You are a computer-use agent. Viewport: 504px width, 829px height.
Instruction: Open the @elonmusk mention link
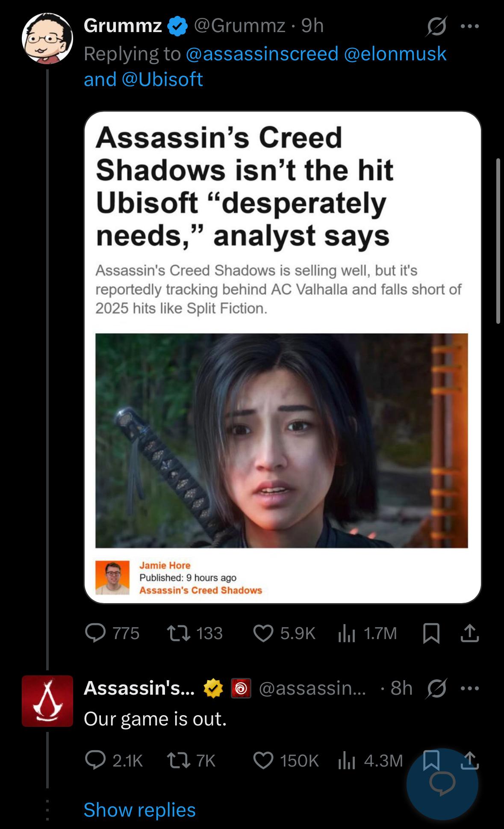pos(395,53)
